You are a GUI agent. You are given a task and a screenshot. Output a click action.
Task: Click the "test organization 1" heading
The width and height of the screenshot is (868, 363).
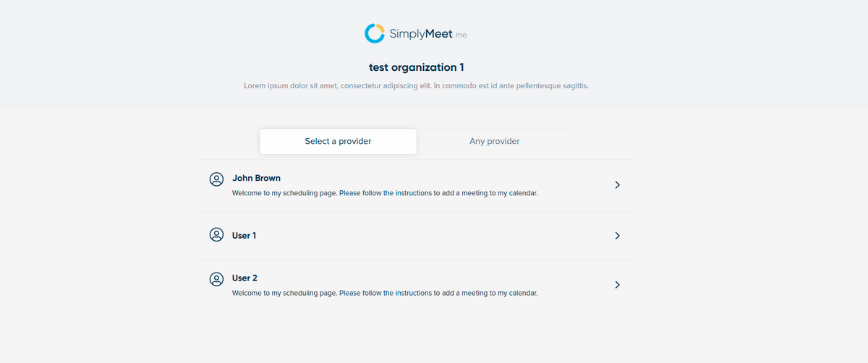click(417, 67)
